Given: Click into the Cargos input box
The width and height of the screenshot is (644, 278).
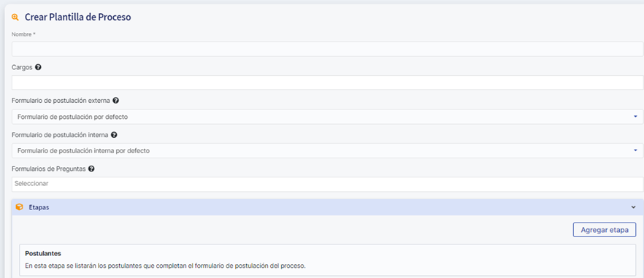Looking at the screenshot, I should click(x=327, y=82).
